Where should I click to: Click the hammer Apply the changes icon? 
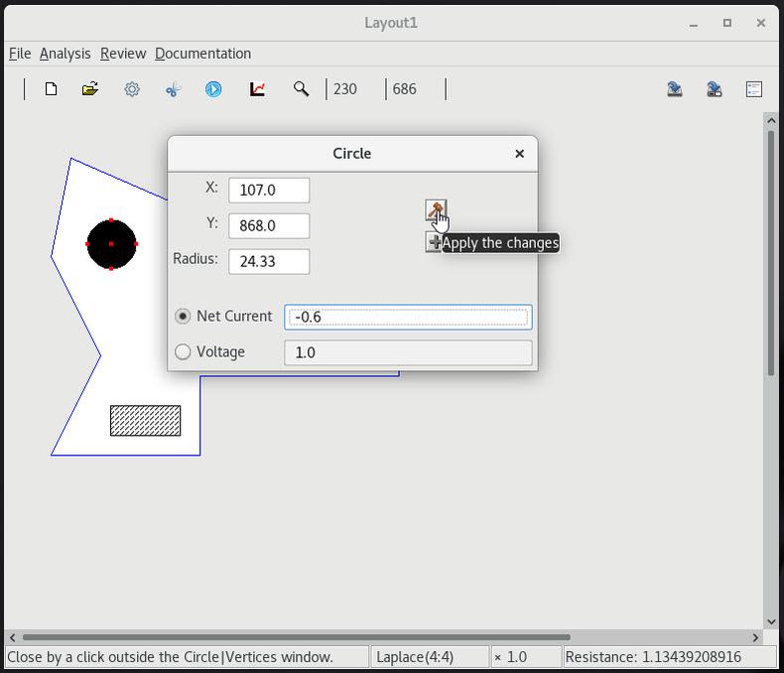(435, 209)
